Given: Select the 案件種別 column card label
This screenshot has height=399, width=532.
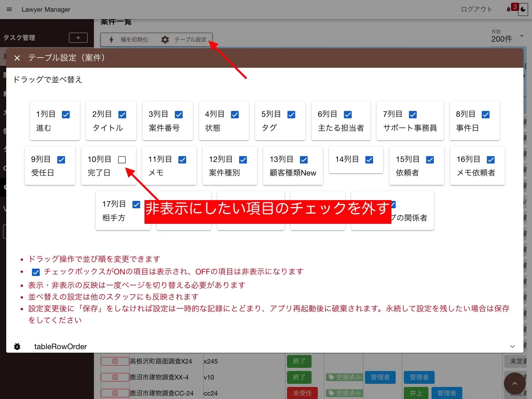Looking at the screenshot, I should pyautogui.click(x=224, y=173).
